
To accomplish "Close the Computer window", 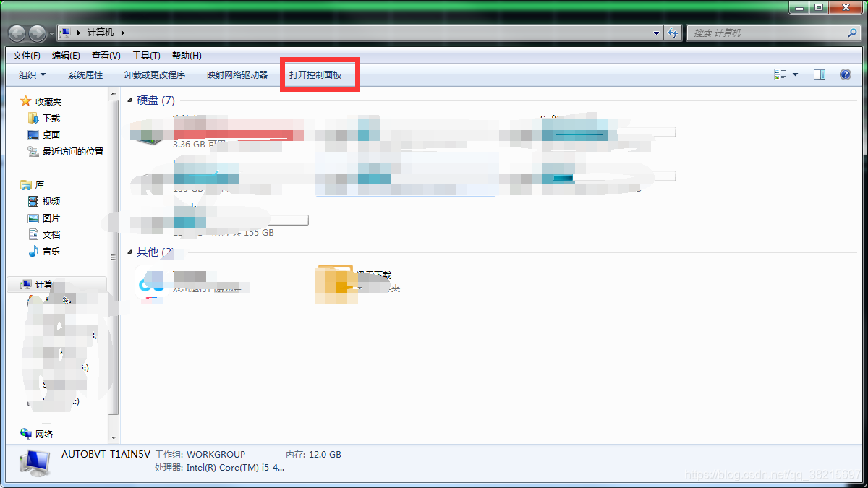I will point(844,7).
